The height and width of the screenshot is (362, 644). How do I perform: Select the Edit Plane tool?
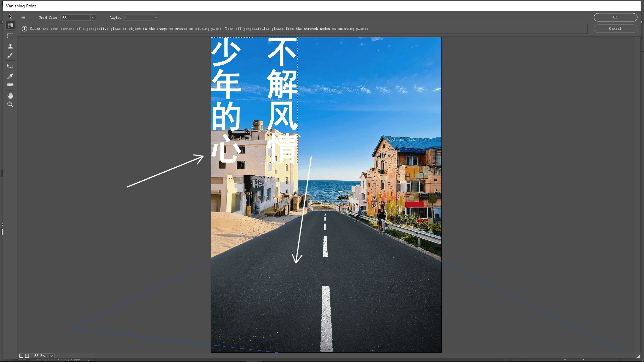click(10, 16)
